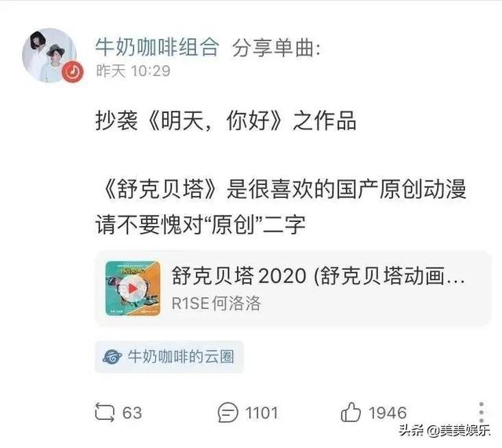The image size is (502, 448).
Task: Click the line 请不要愧对“原创”二字
Action: coord(201,224)
